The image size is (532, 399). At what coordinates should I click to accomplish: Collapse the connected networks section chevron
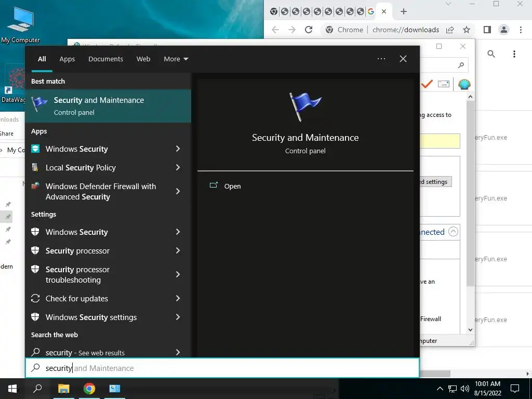[453, 231]
